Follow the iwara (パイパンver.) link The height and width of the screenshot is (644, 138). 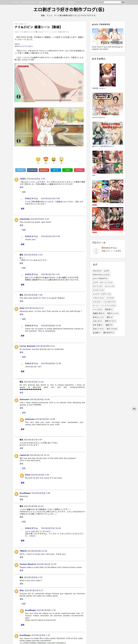tap(24, 46)
